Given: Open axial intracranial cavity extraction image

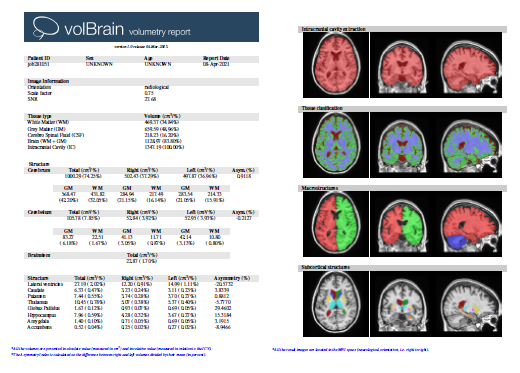Looking at the screenshot, I should click(336, 65).
